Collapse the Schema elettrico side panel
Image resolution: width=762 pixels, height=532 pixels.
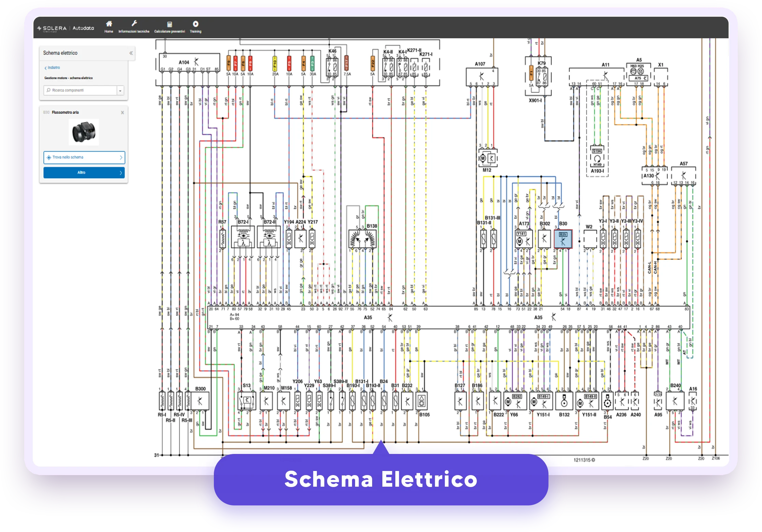131,53
